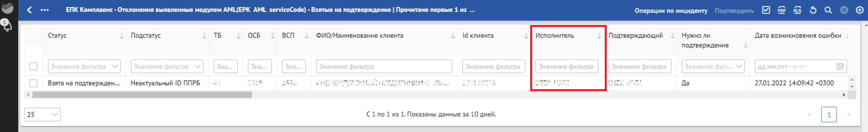Go back using the left chevron

[x=30, y=10]
